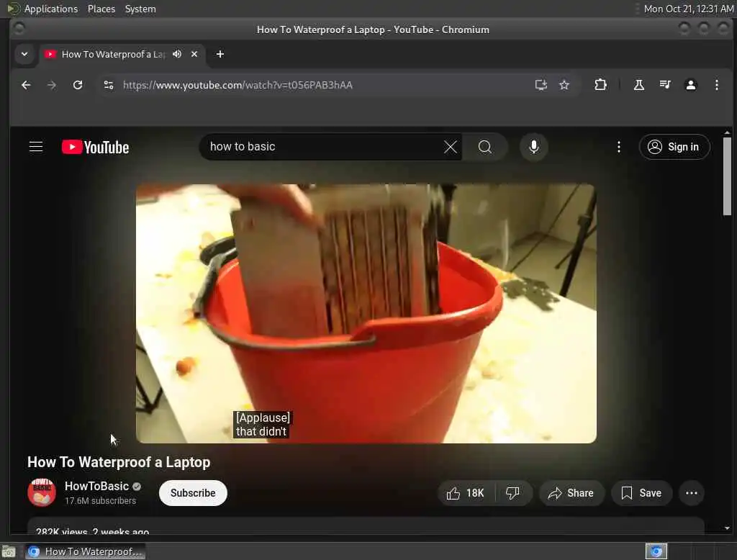Share this video
The height and width of the screenshot is (560, 737).
tap(571, 493)
